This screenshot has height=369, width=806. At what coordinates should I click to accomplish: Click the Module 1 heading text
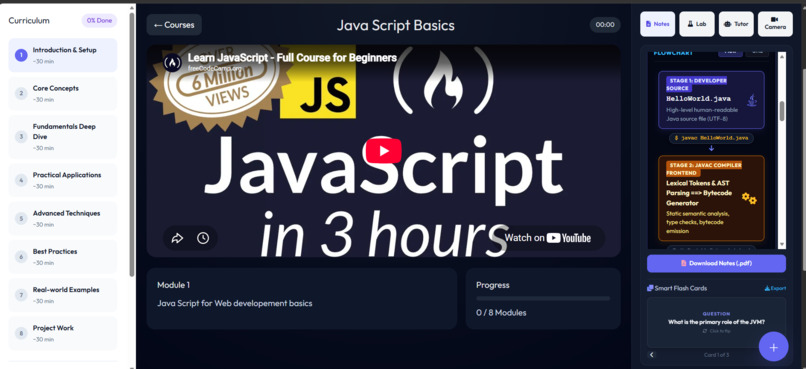[174, 285]
